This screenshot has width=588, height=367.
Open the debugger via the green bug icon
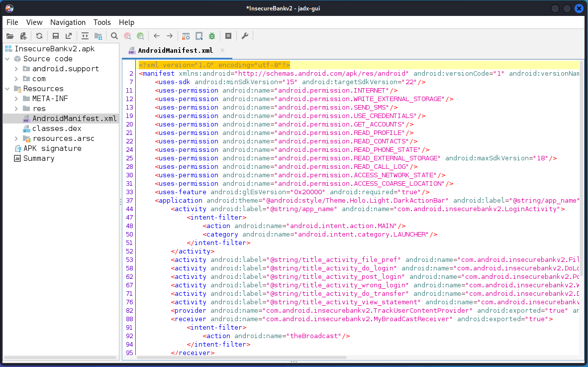pos(212,36)
